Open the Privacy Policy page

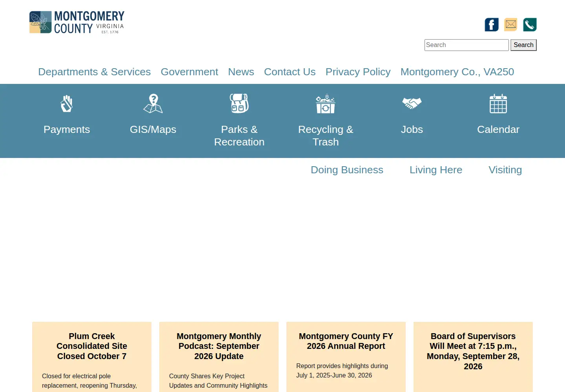coord(358,72)
